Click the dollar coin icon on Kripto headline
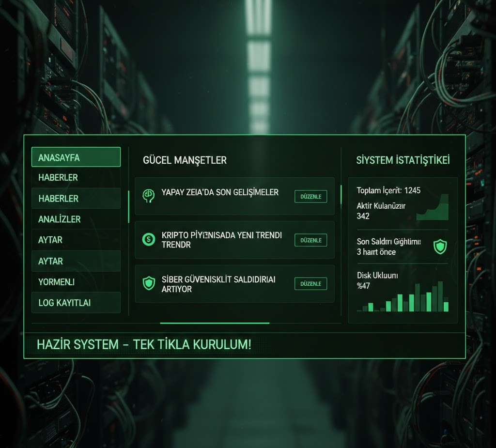 click(148, 239)
